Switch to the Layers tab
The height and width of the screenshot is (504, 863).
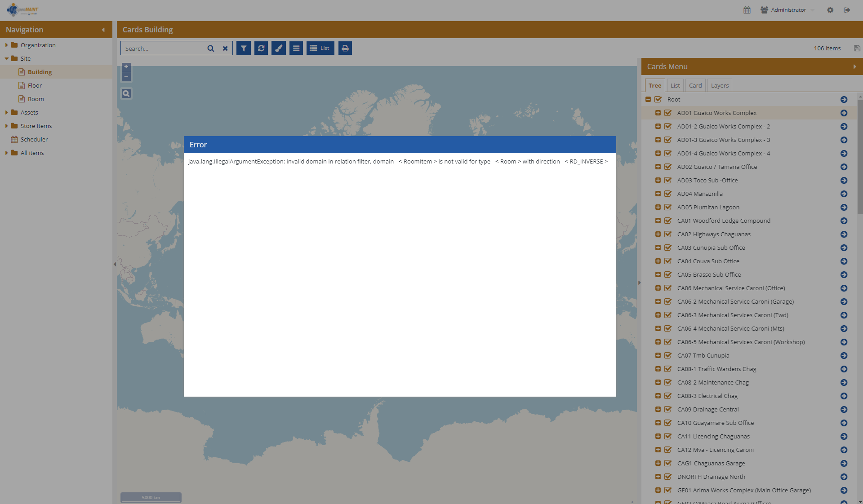720,85
